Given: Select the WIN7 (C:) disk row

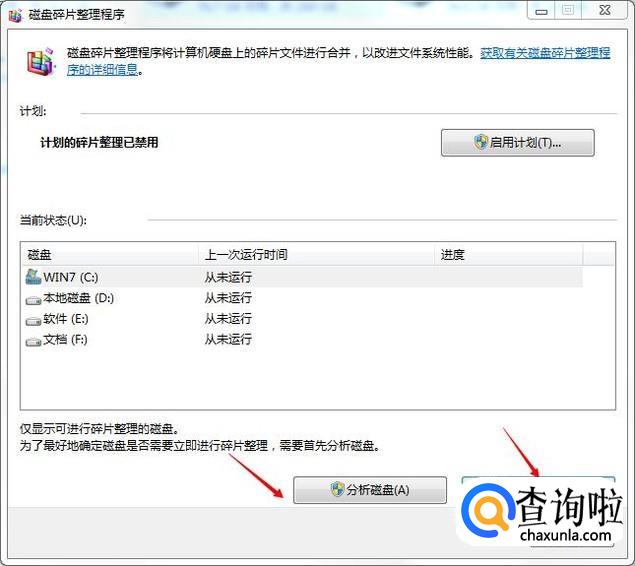Looking at the screenshot, I should [302, 277].
